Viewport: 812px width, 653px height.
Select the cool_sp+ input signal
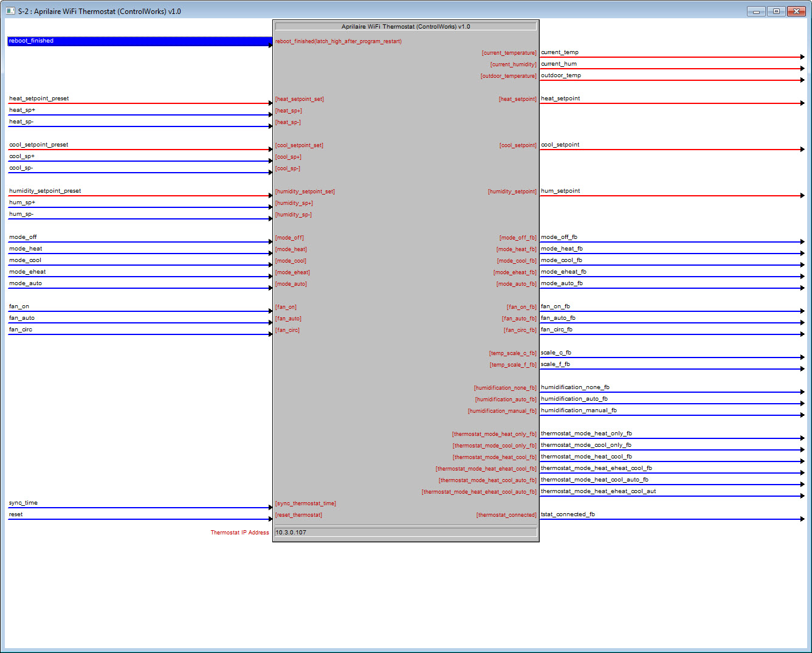22,156
